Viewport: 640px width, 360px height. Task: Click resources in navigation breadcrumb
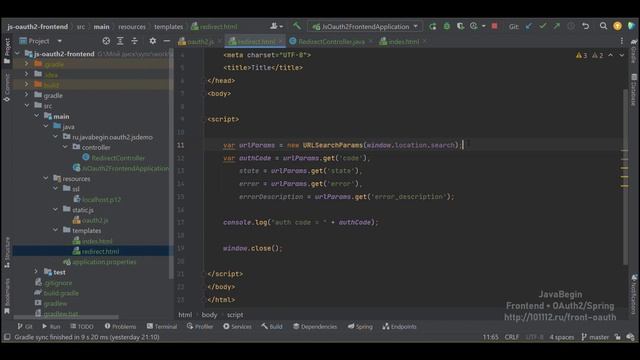[132, 27]
